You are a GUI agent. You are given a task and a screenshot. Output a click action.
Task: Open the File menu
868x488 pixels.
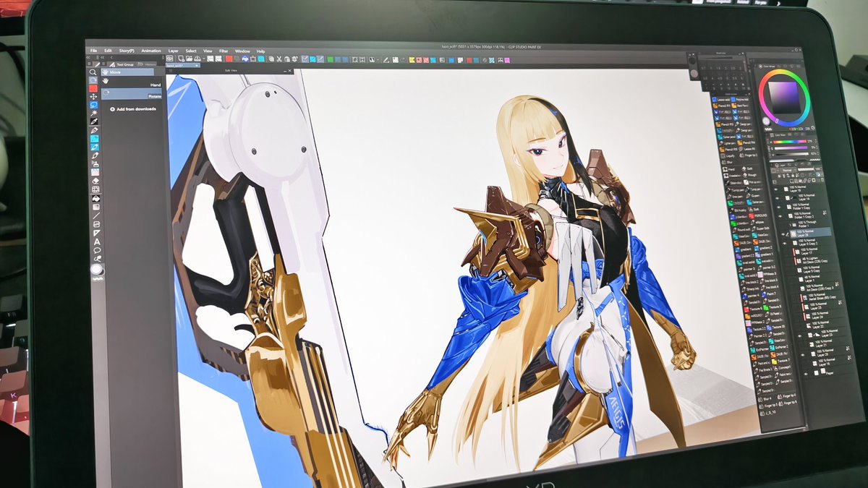coord(93,51)
